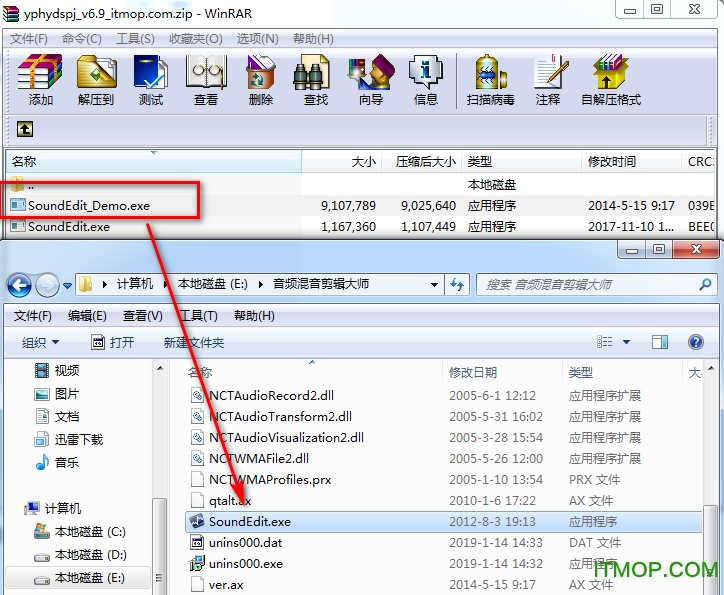Image resolution: width=724 pixels, height=595 pixels.
Task: Expand the address bar history dropdown
Action: coord(434,284)
